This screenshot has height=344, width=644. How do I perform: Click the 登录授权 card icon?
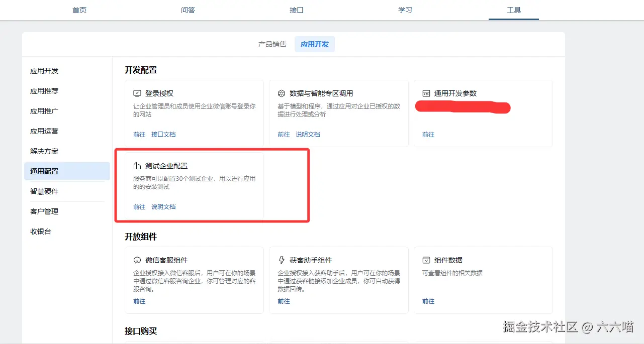[x=137, y=93]
